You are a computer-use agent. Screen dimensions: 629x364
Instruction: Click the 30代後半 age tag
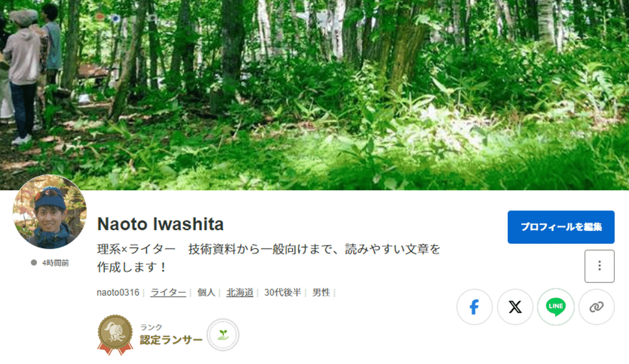[x=283, y=292]
